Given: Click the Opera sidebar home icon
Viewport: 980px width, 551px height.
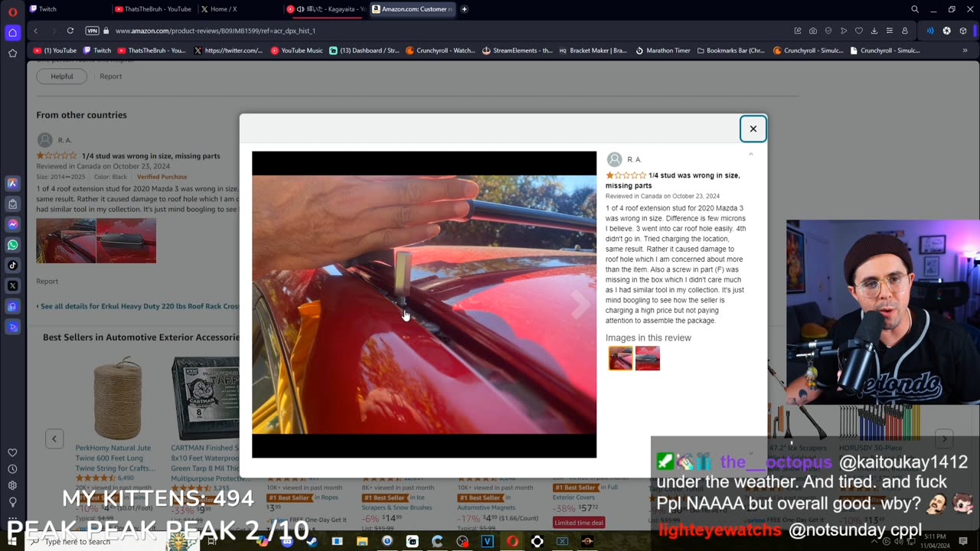Looking at the screenshot, I should coord(12,33).
